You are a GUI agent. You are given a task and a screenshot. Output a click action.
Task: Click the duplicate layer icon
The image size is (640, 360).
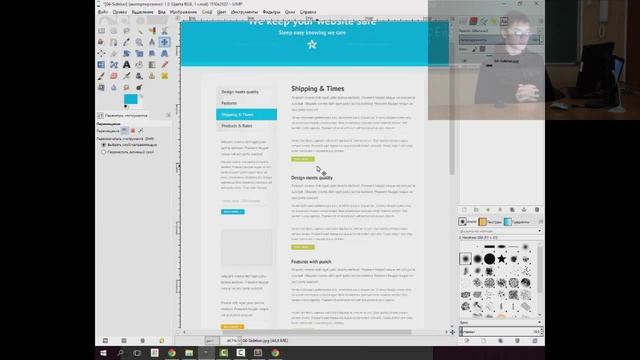[512, 209]
